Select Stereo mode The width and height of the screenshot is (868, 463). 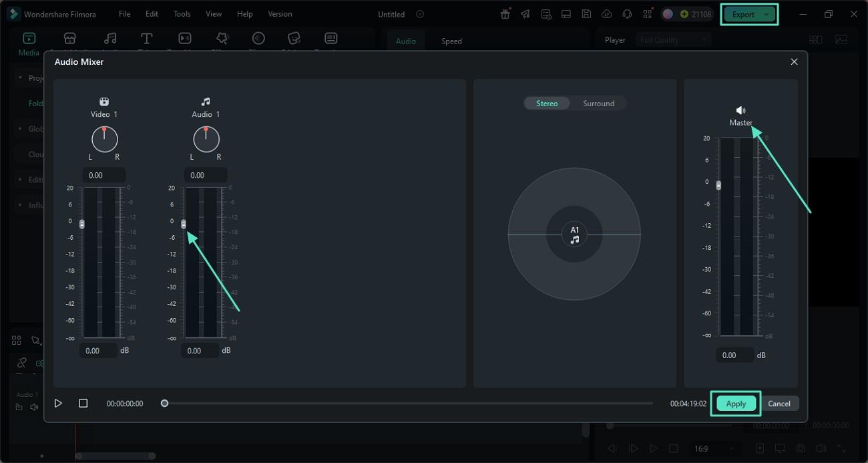547,104
